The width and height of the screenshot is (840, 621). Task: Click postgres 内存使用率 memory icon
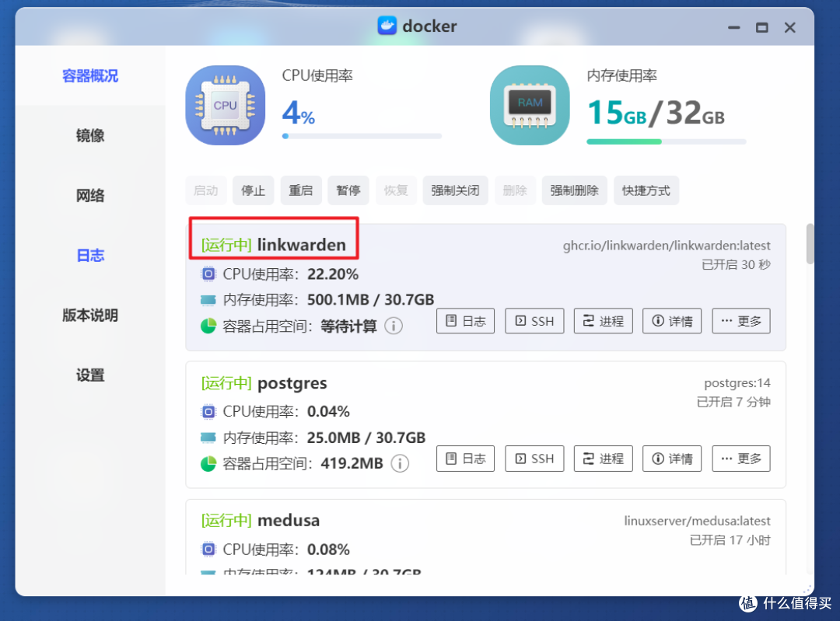coord(208,438)
